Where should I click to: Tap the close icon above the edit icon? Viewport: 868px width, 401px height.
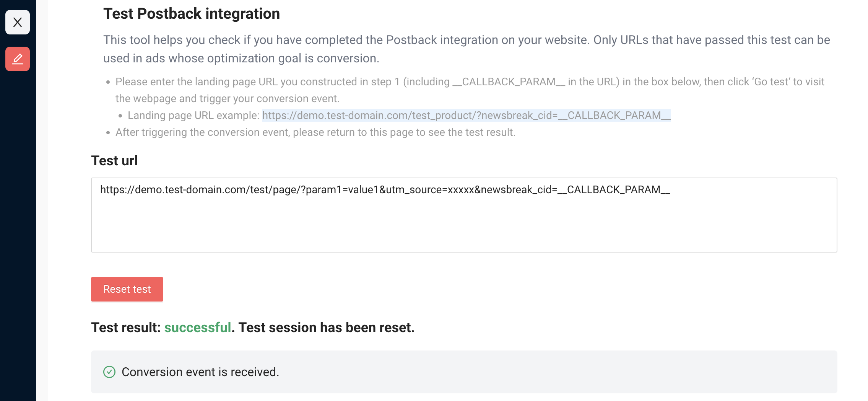pyautogui.click(x=17, y=23)
